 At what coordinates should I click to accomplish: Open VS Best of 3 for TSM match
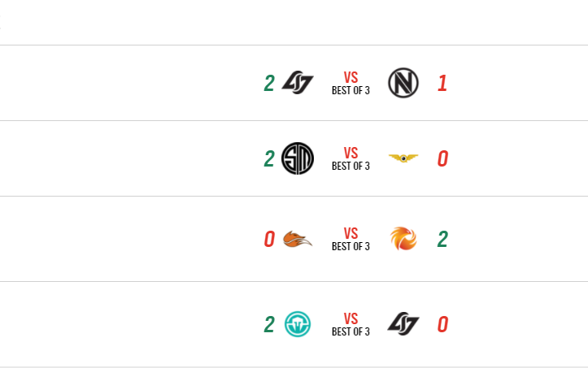[x=351, y=158]
